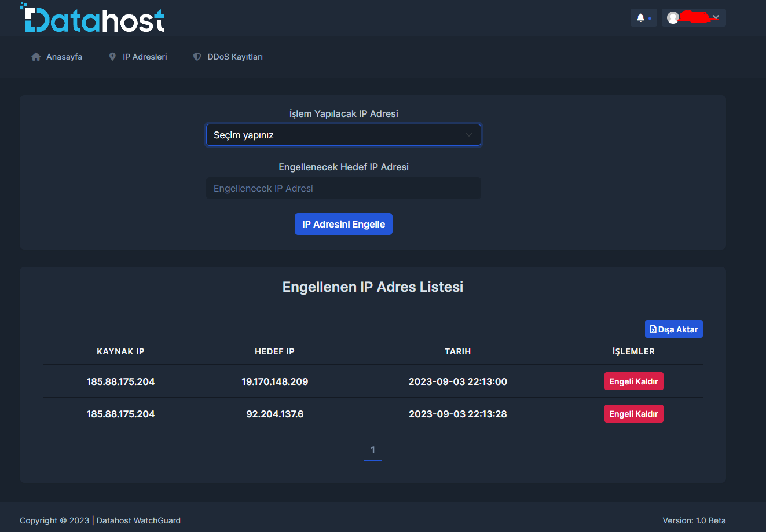Remove block for target 19.170.148.209
This screenshot has width=766, height=532.
[633, 381]
